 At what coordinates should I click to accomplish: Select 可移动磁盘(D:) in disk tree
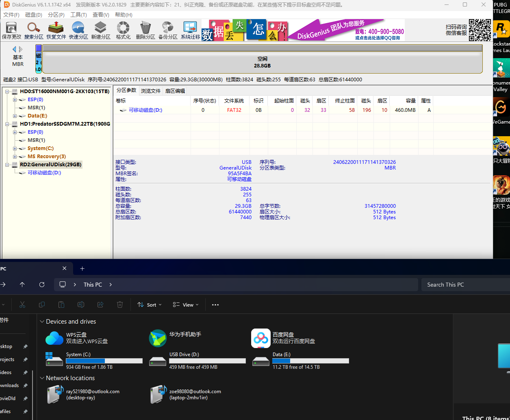tap(44, 173)
